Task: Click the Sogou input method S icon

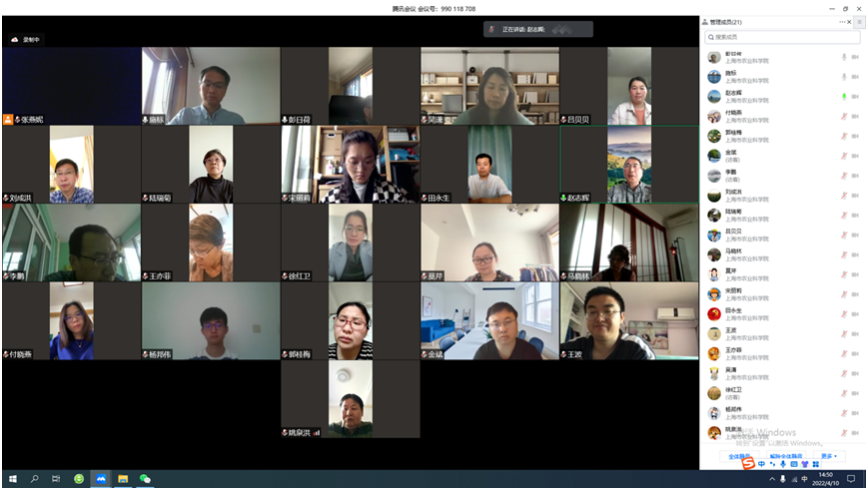Action: pos(747,464)
